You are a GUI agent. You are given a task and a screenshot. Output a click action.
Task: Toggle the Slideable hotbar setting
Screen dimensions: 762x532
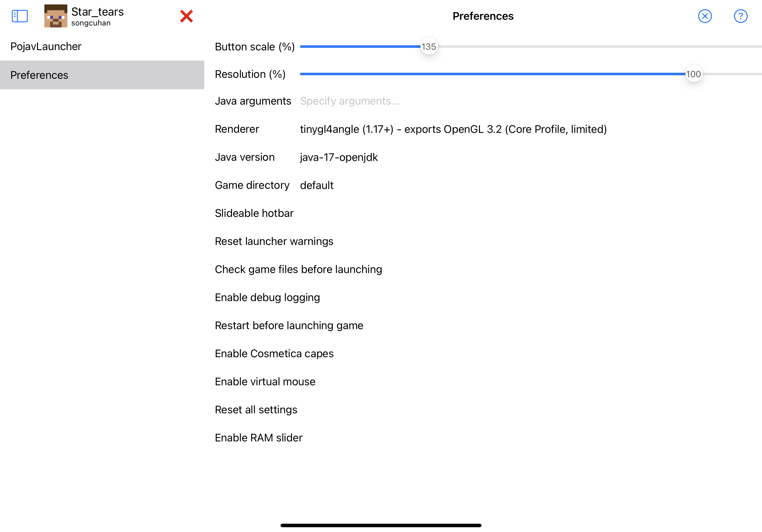point(488,213)
